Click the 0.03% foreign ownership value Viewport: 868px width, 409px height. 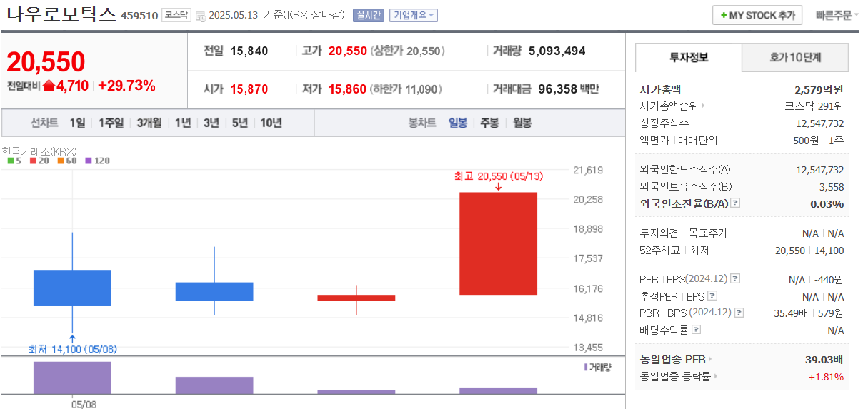[x=827, y=203]
